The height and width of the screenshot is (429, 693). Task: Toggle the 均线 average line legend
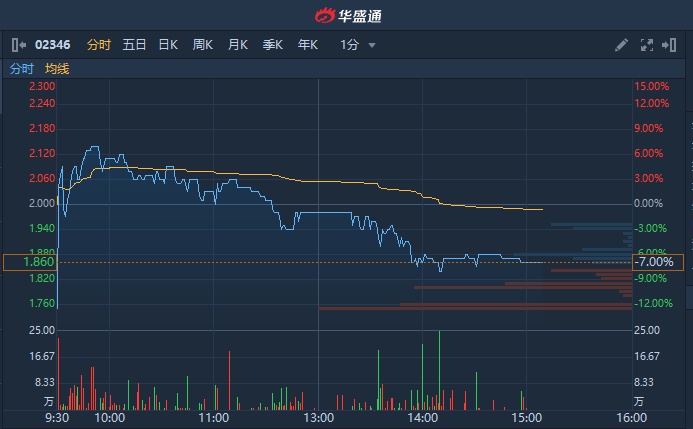pyautogui.click(x=56, y=69)
